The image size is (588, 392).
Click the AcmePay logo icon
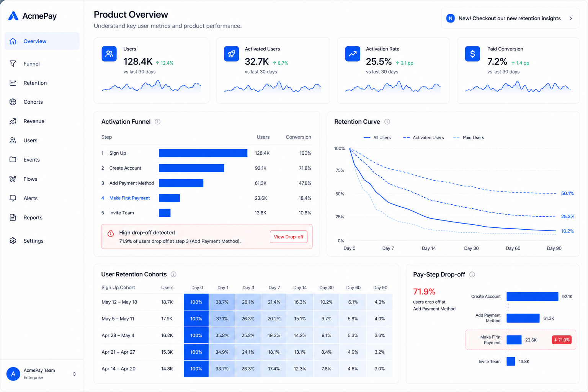tap(13, 16)
